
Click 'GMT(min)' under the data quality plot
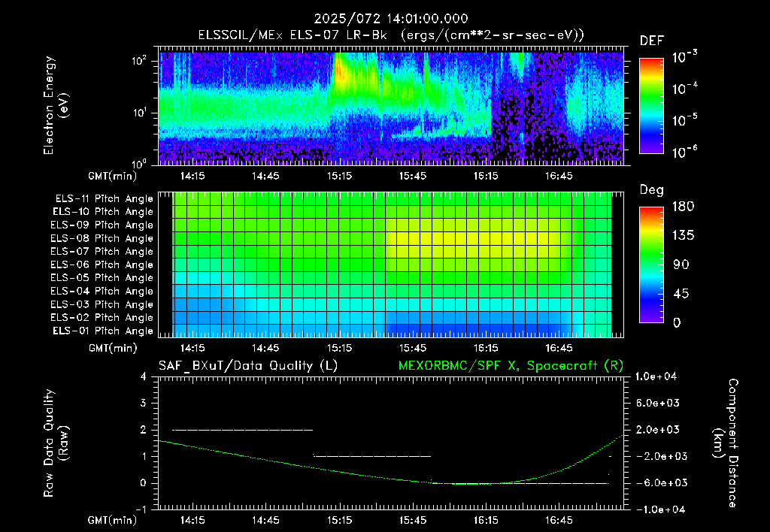click(113, 520)
